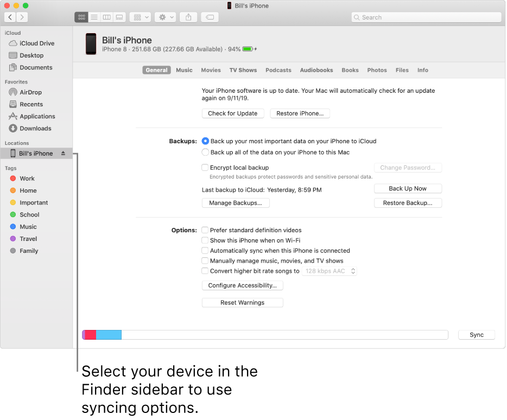Screen dimensions: 507x420
Task: Select back up important data to iCloud
Action: [x=205, y=141]
